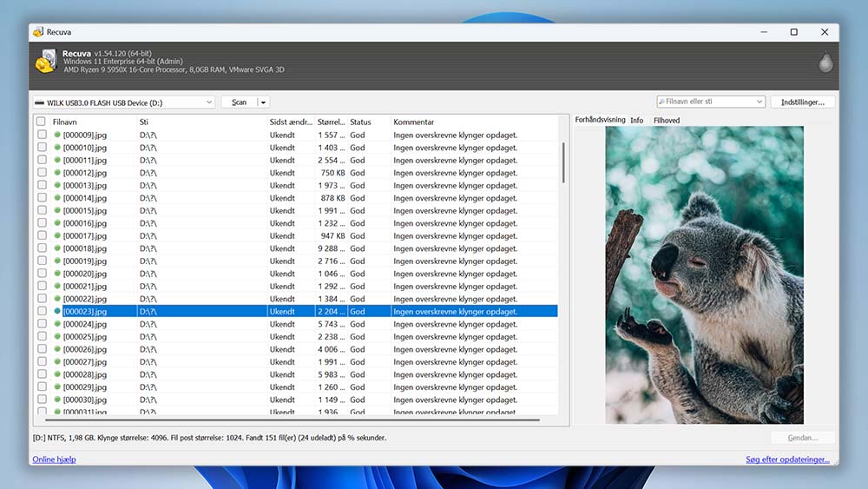
Task: Click the koala preview image
Action: coord(704,274)
